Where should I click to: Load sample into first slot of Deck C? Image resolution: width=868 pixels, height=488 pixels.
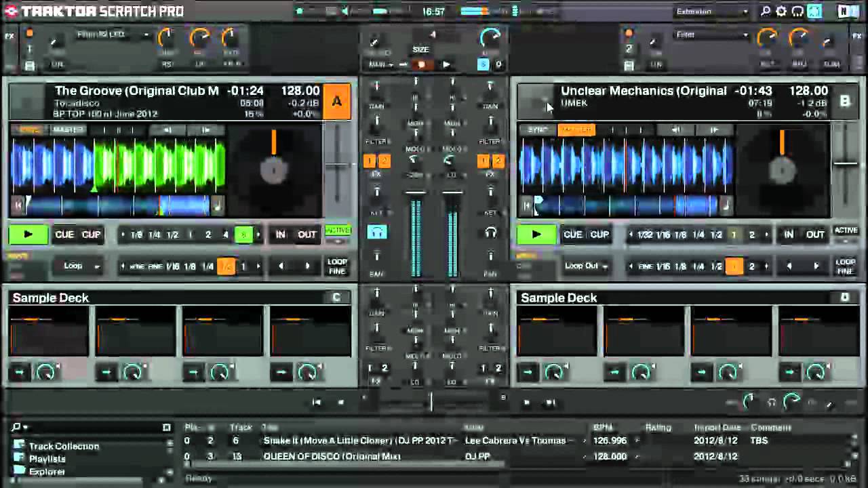[x=20, y=371]
